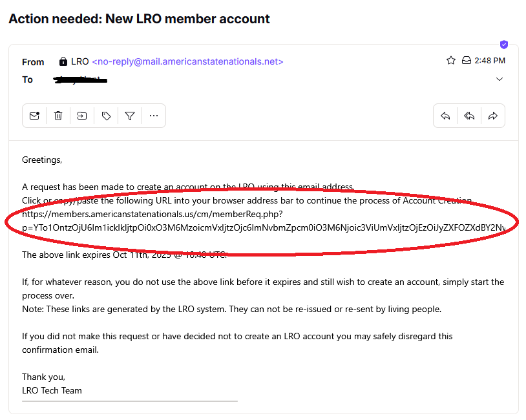Click the email subject heading
The image size is (526, 420).
[x=139, y=19]
